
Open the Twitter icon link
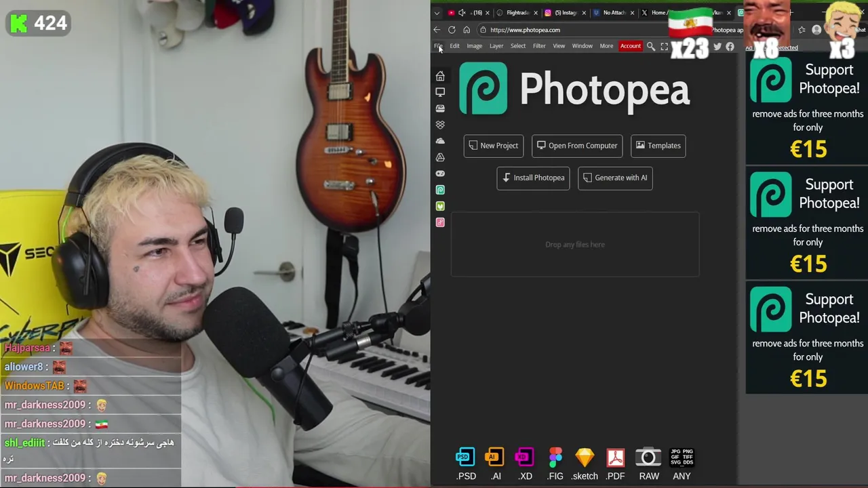tap(717, 47)
